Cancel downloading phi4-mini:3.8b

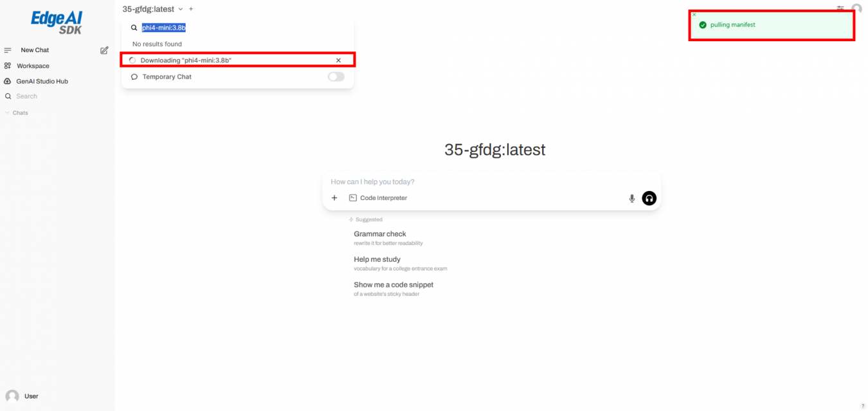[338, 60]
